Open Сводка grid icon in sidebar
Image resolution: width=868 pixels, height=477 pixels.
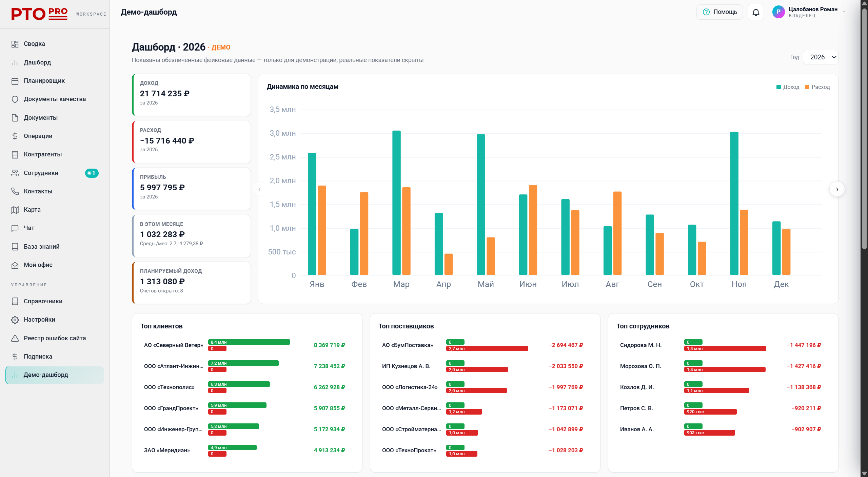[15, 44]
